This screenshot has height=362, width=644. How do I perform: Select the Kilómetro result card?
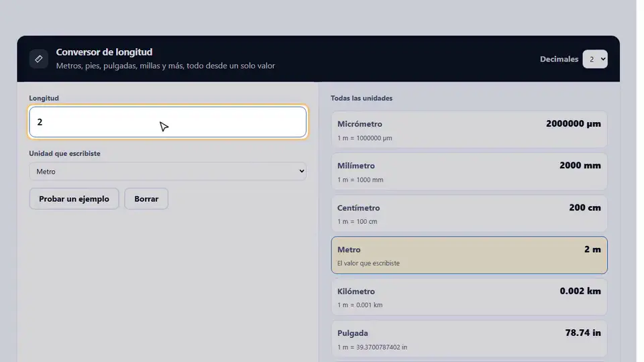tap(469, 297)
